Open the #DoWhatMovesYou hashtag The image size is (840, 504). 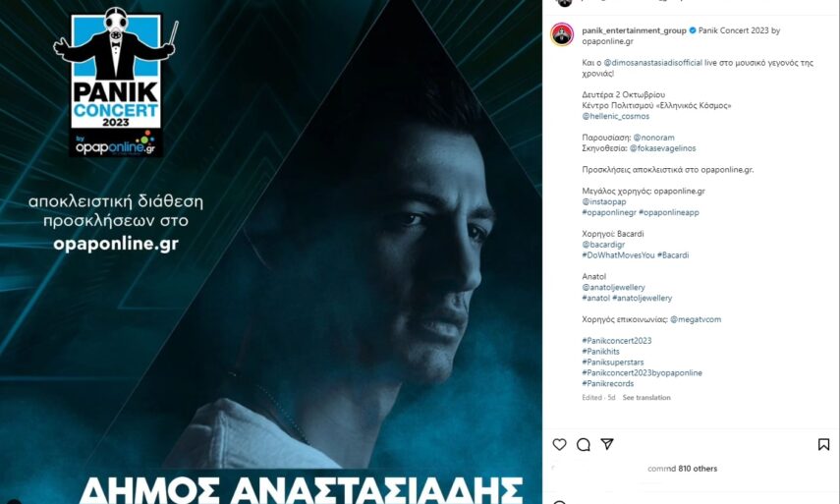click(618, 255)
